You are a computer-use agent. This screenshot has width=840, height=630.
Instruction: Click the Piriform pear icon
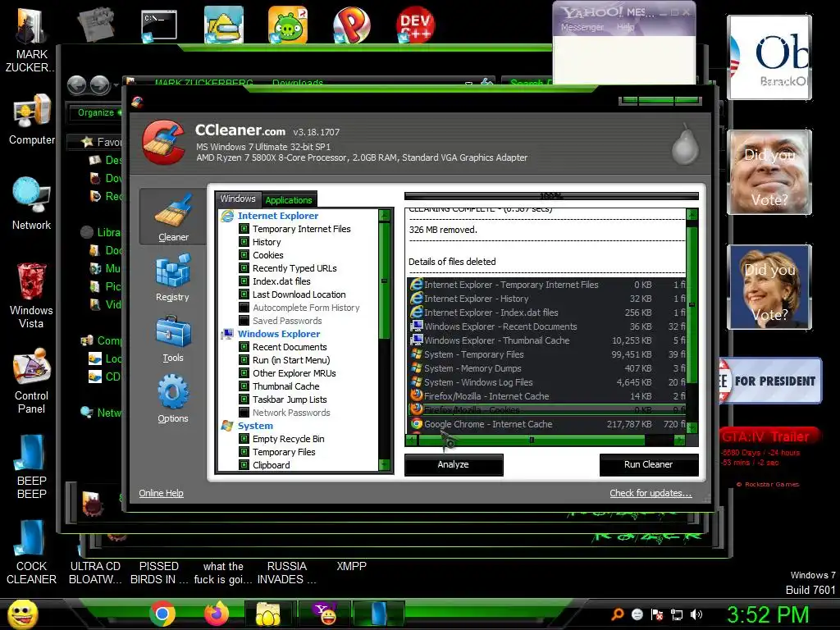(x=685, y=144)
